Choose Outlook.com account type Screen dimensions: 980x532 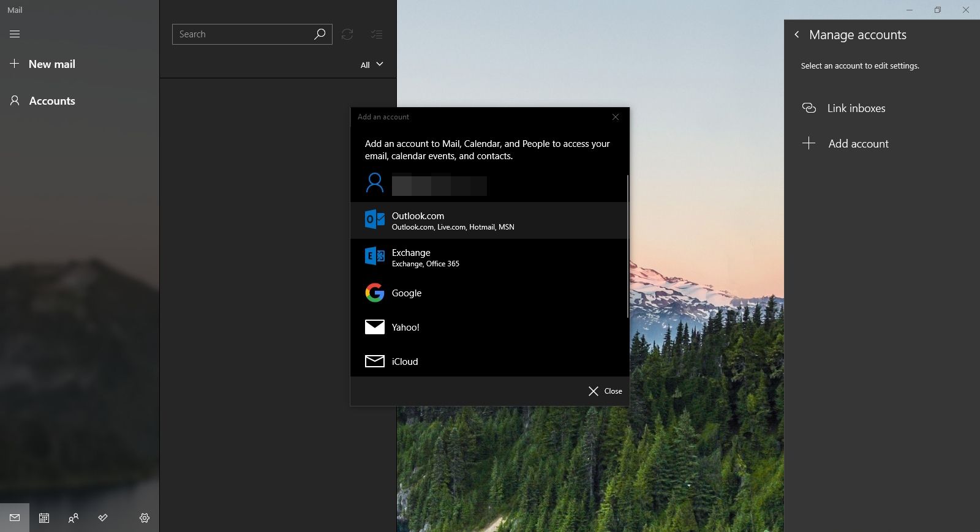489,220
